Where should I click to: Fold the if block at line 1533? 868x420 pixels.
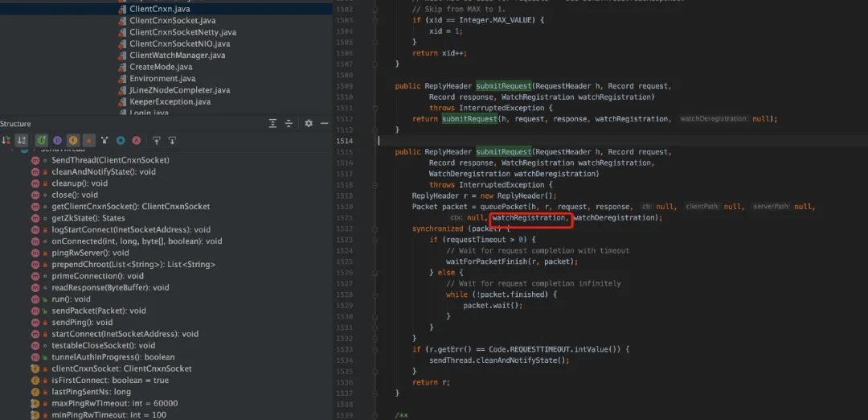click(375, 350)
